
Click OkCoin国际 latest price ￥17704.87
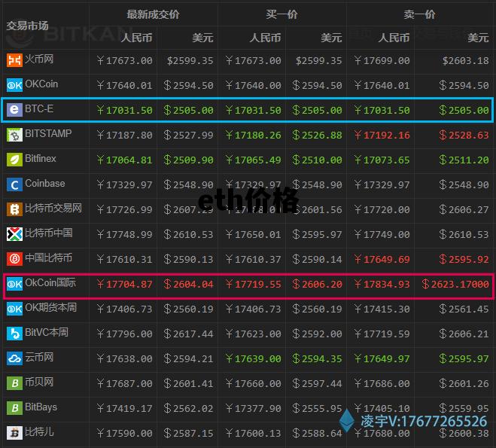click(125, 284)
